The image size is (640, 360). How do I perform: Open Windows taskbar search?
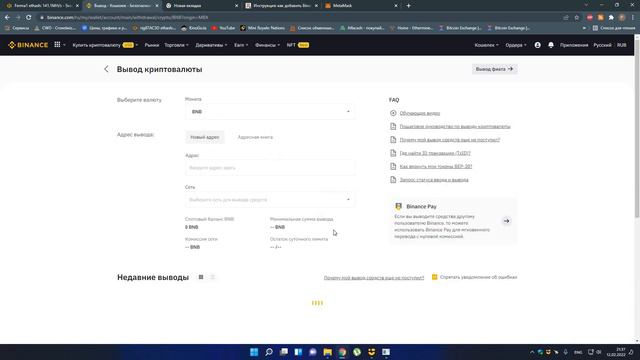(269, 352)
